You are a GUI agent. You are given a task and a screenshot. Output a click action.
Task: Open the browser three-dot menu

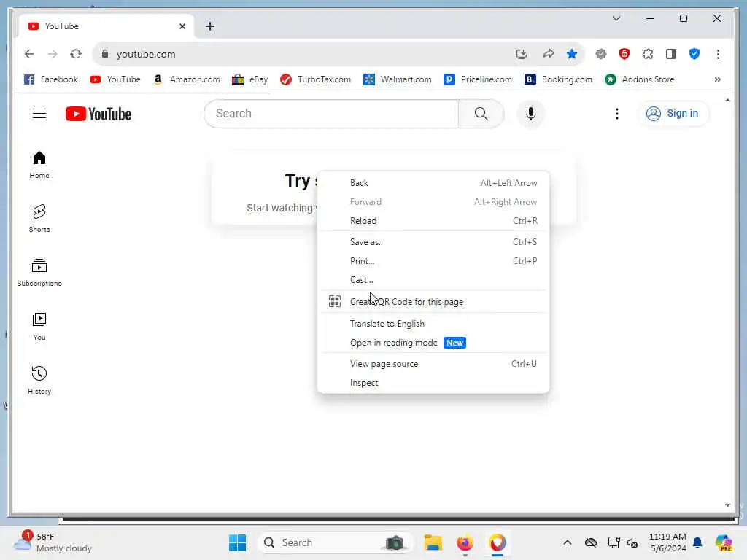[718, 54]
